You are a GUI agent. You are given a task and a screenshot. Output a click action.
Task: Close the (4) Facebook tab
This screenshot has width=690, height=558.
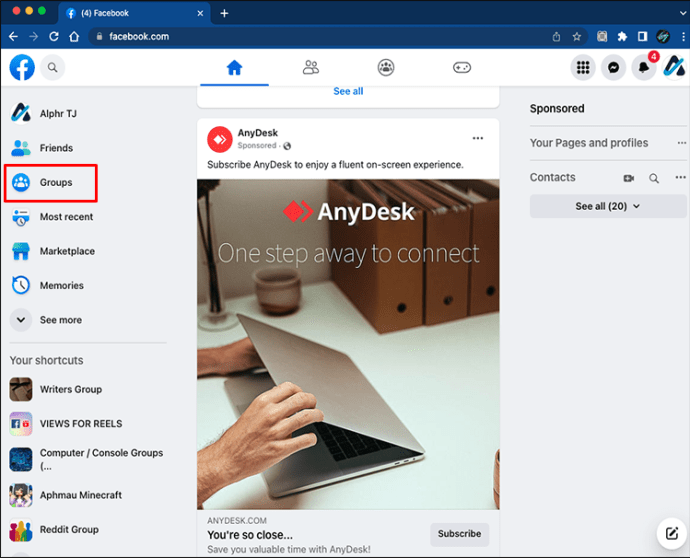(200, 13)
